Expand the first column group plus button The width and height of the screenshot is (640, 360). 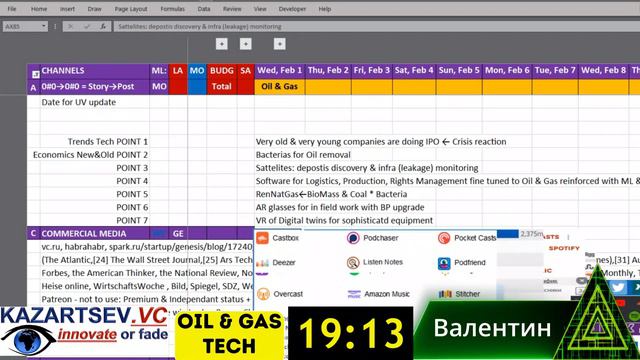222,44
